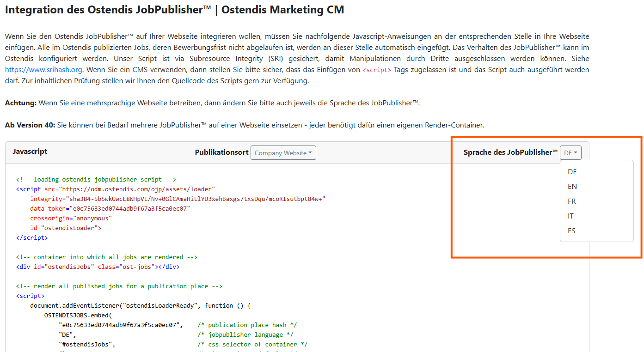
Task: Click the ostendisJobs div container line
Action: click(x=98, y=267)
